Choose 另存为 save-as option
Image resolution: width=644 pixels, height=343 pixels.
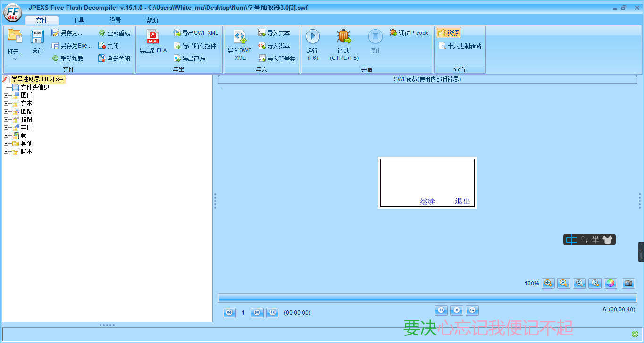click(x=67, y=33)
